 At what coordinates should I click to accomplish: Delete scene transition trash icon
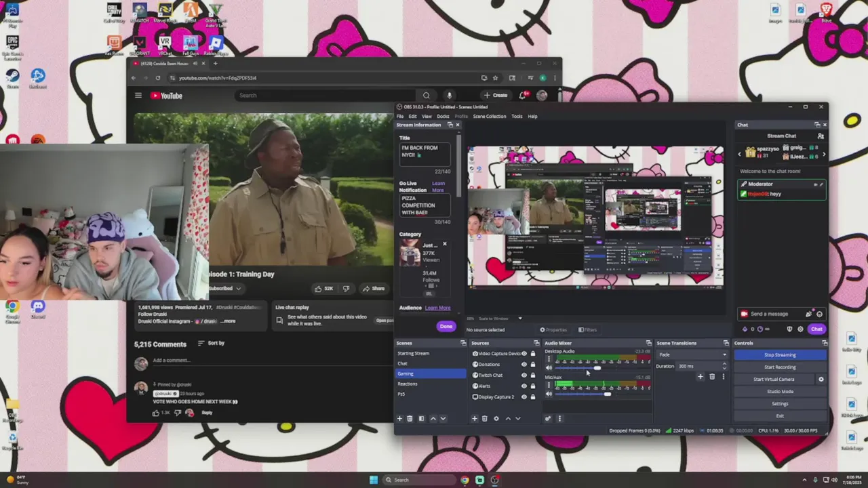pos(712,376)
